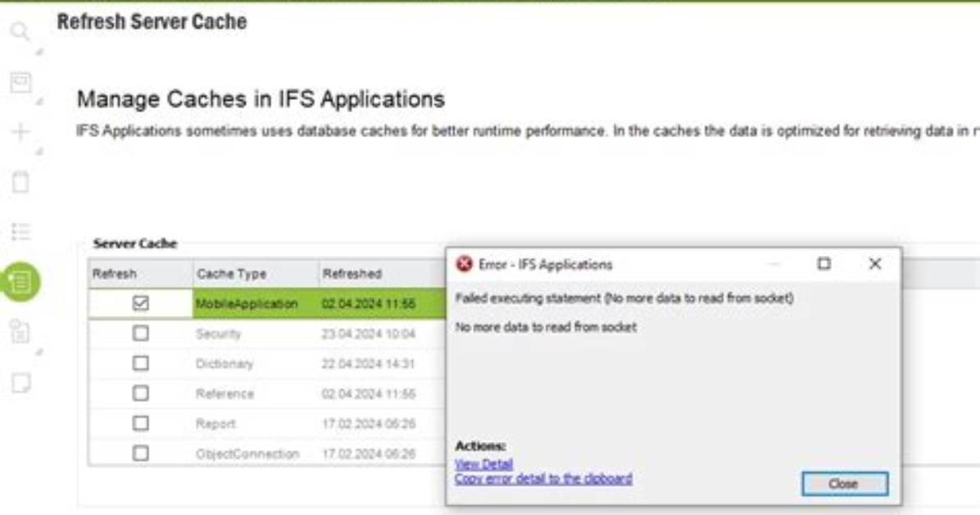This screenshot has height=515, width=980.
Task: Sort by the Refreshed column header
Action: [x=383, y=273]
